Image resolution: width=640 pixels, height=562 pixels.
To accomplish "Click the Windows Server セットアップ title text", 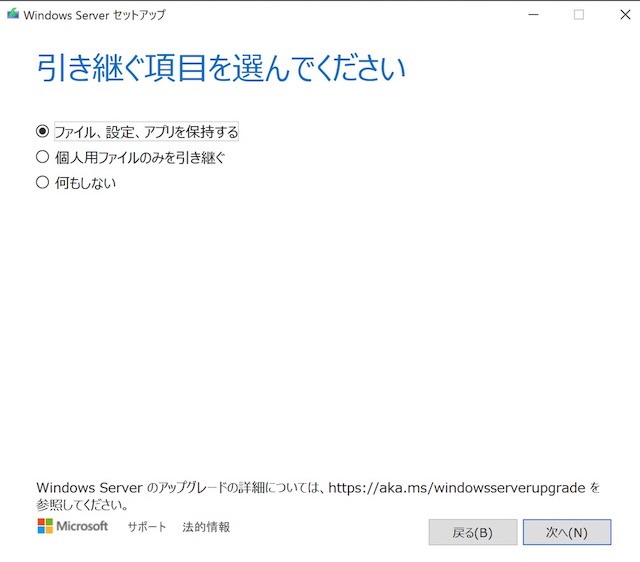I will pyautogui.click(x=94, y=15).
